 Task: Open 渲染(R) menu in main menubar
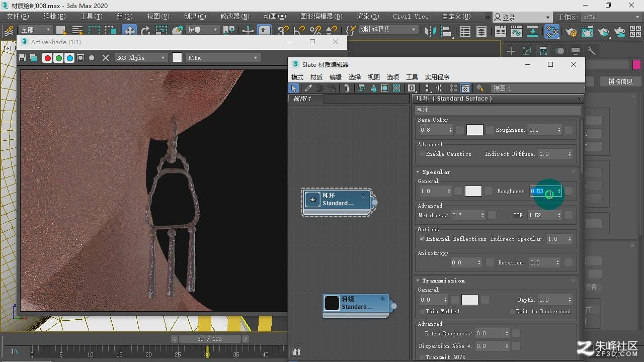click(368, 17)
